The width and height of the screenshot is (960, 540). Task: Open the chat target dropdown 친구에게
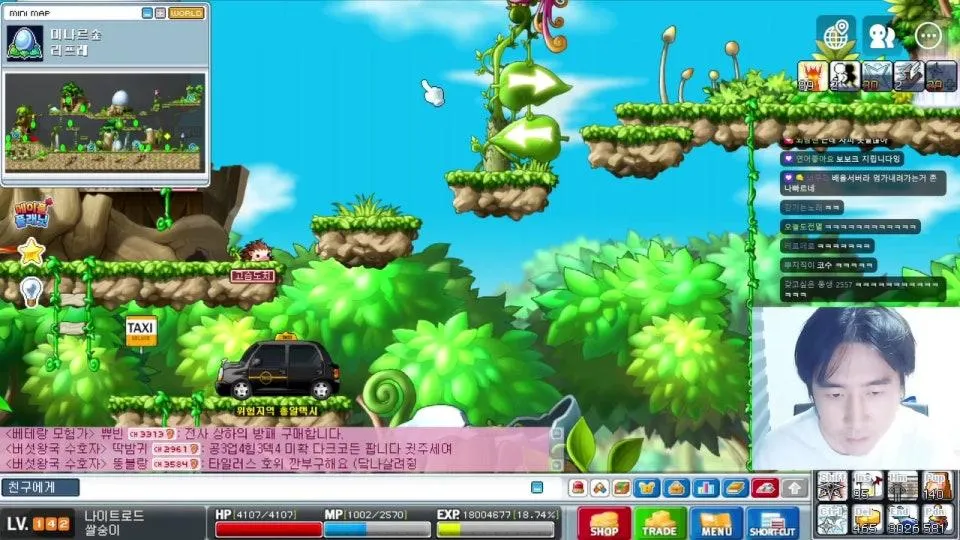[x=40, y=487]
